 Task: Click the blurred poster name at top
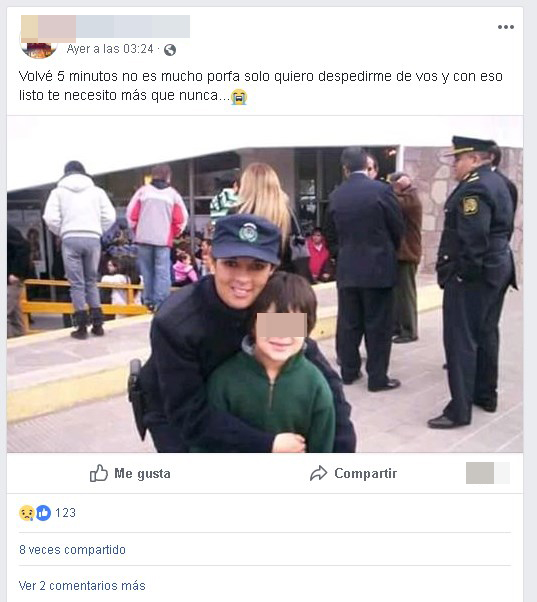[x=106, y=26]
